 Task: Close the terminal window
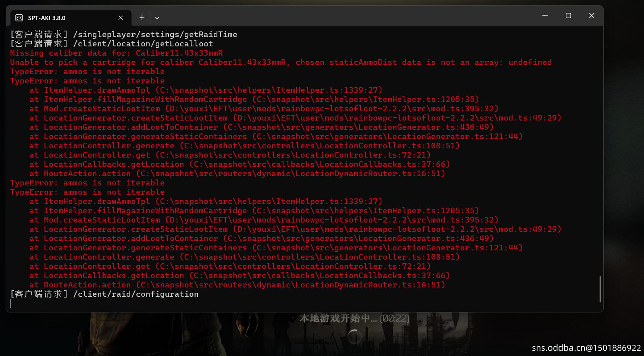coord(592,15)
